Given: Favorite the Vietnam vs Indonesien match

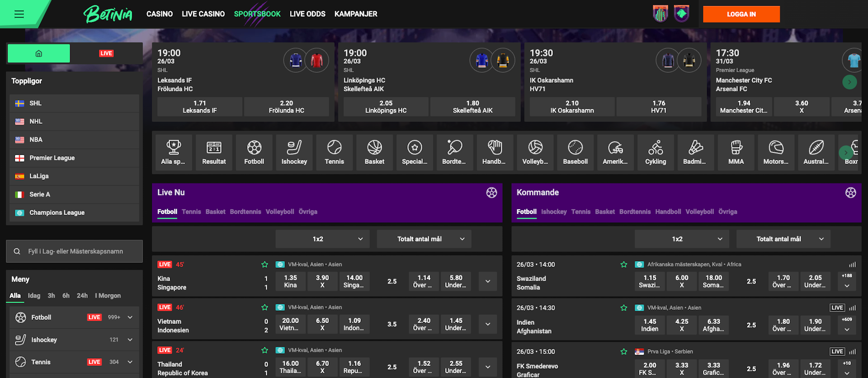Looking at the screenshot, I should [x=265, y=308].
